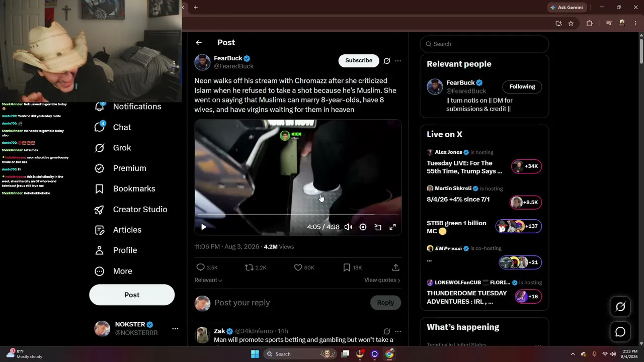Screen dimensions: 644x362
Task: Open a new browser tab
Action: [x=196, y=8]
